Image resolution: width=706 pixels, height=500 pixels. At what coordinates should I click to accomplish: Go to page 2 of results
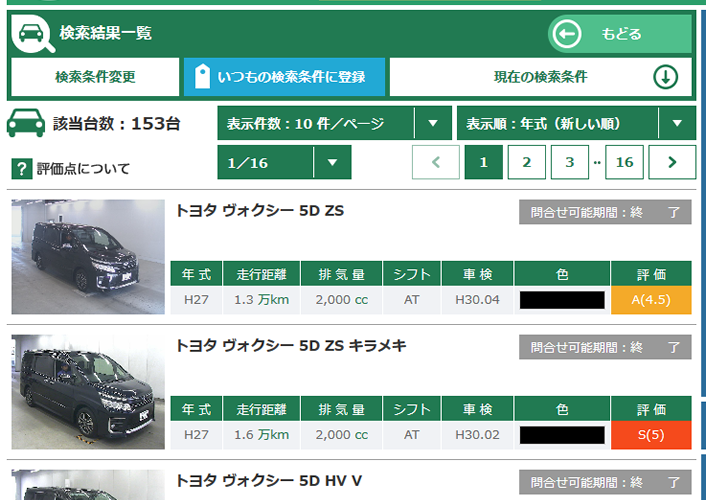(526, 162)
